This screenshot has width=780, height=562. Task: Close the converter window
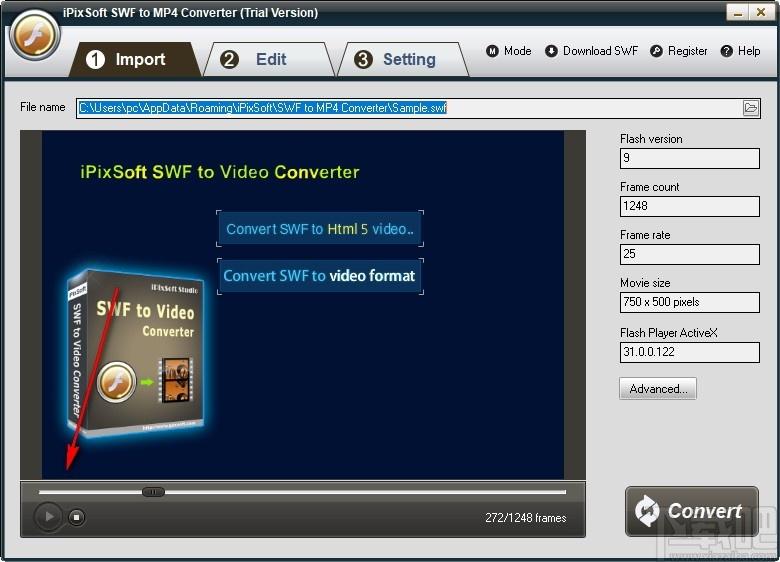pos(761,12)
